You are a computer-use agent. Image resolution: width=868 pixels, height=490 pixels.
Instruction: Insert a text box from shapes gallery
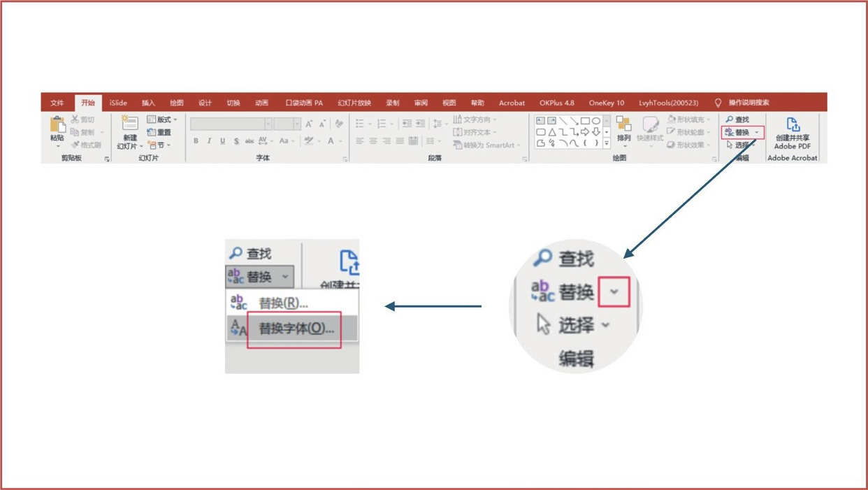click(x=540, y=121)
